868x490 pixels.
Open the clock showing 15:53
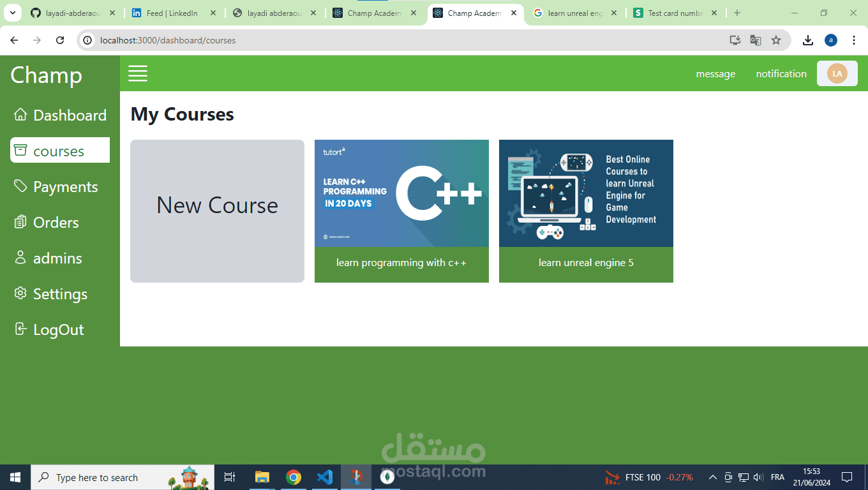(x=811, y=477)
